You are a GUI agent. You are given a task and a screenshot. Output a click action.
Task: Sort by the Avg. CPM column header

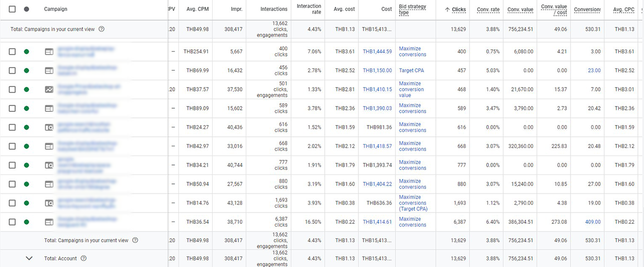coord(197,9)
